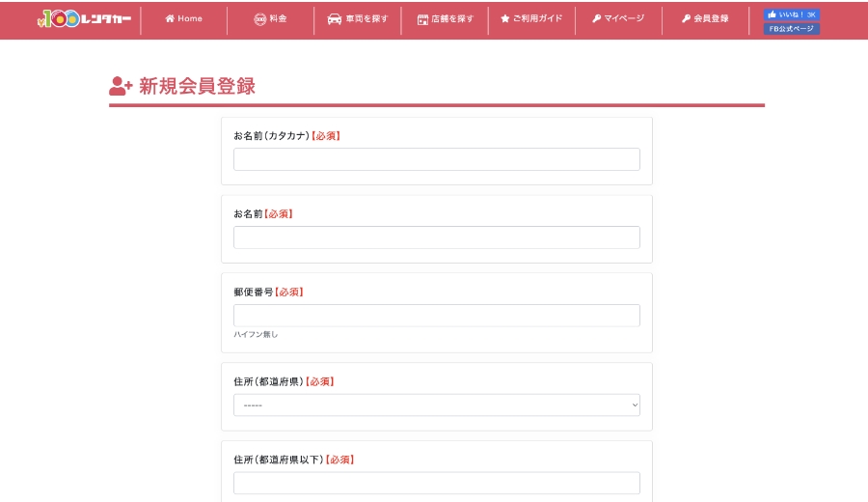Go to 店舗を探す menu item
Image resolution: width=868 pixels, height=502 pixels.
pyautogui.click(x=445, y=19)
